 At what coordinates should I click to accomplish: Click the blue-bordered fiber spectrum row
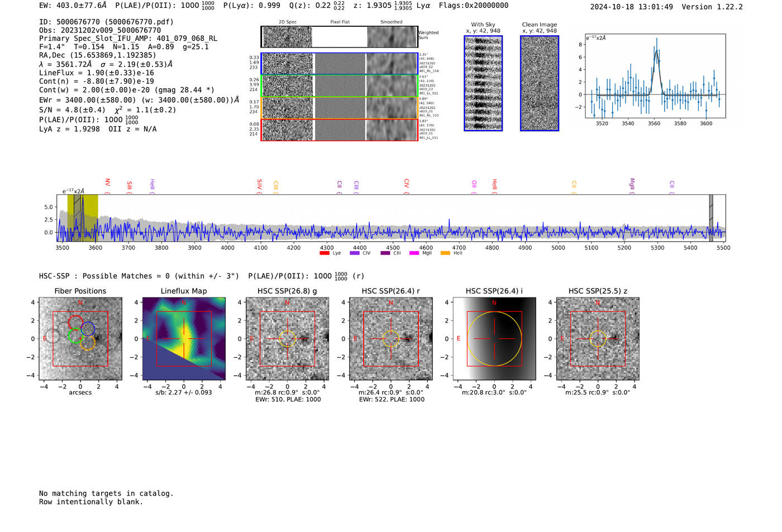click(x=340, y=64)
